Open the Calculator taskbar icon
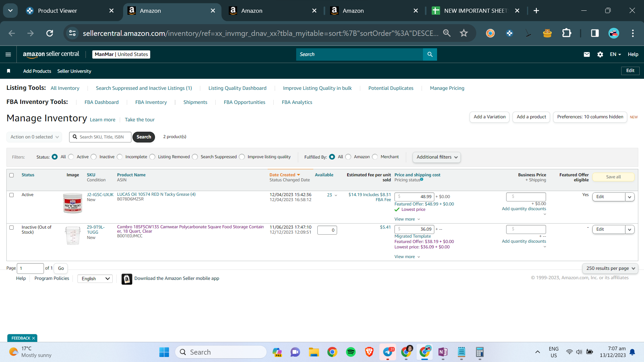Viewport: 644px width, 362px height. pos(480,352)
